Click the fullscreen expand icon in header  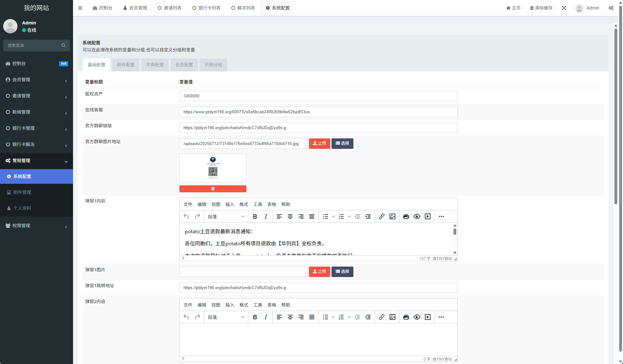[564, 8]
